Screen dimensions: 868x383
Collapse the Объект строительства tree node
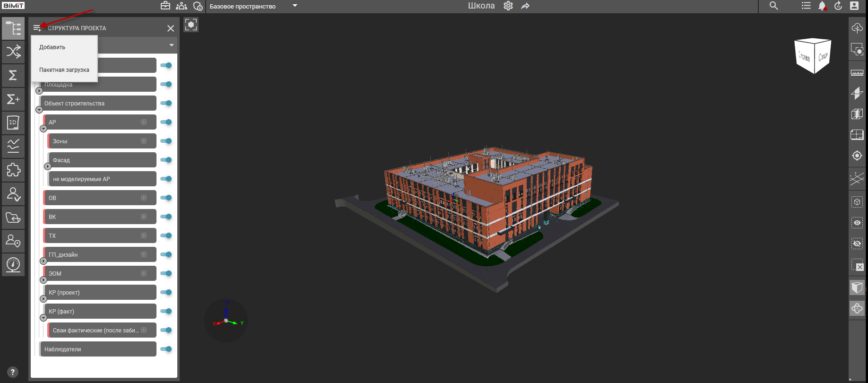pos(39,110)
